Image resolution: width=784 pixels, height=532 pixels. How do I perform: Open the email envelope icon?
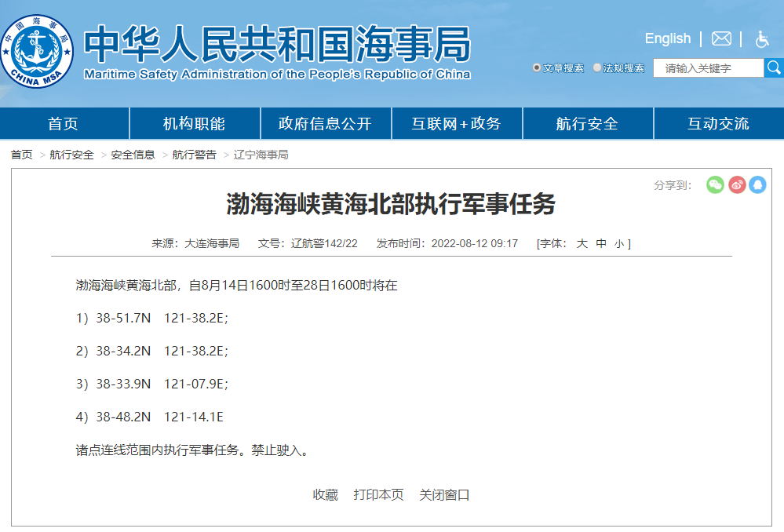tap(721, 38)
